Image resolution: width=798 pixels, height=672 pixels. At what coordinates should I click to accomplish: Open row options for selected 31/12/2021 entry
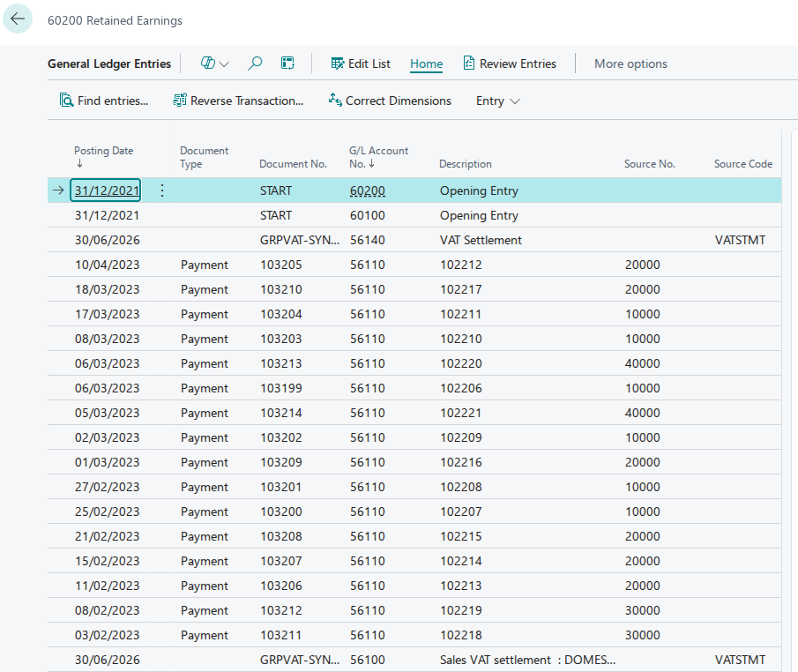[x=162, y=190]
